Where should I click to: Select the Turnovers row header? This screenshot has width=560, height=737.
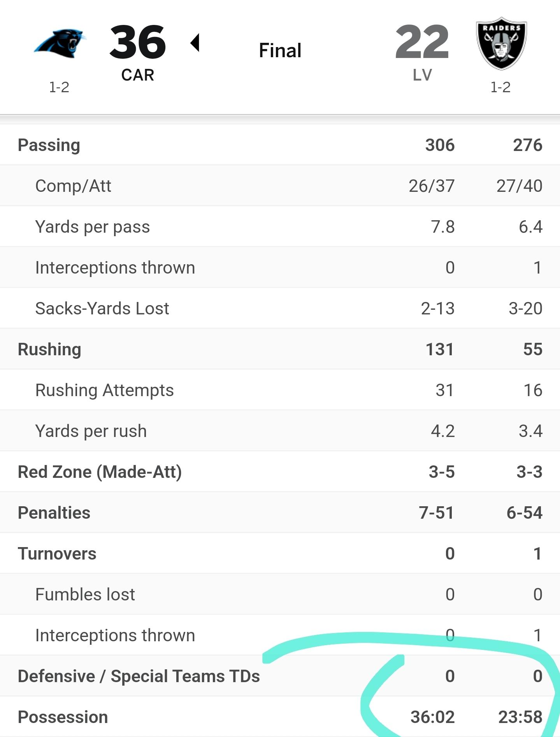57,553
